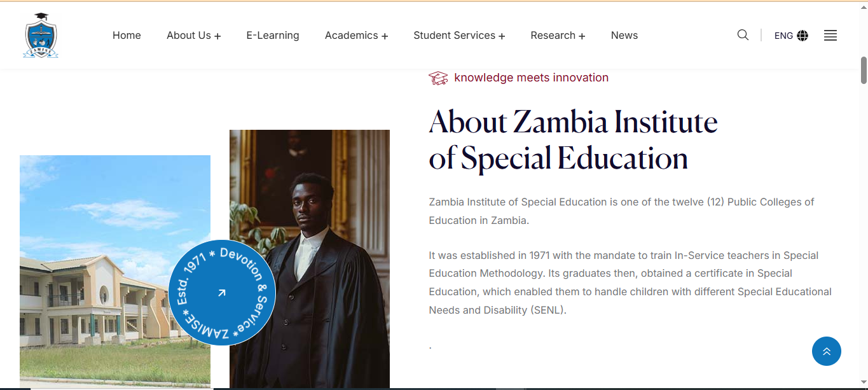Expand the Student Services dropdown
This screenshot has width=868, height=390.
coord(458,36)
